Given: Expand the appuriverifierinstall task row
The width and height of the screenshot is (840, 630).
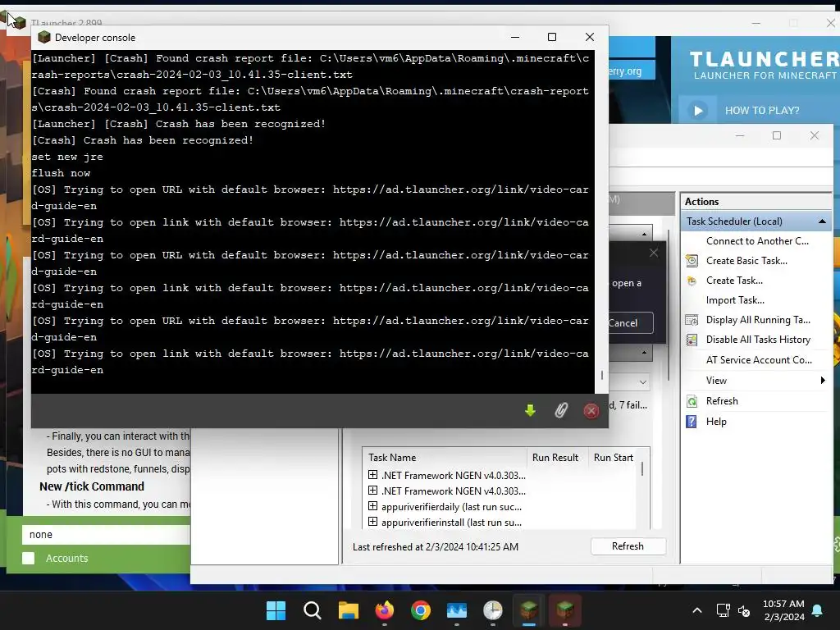Looking at the screenshot, I should pos(373,521).
